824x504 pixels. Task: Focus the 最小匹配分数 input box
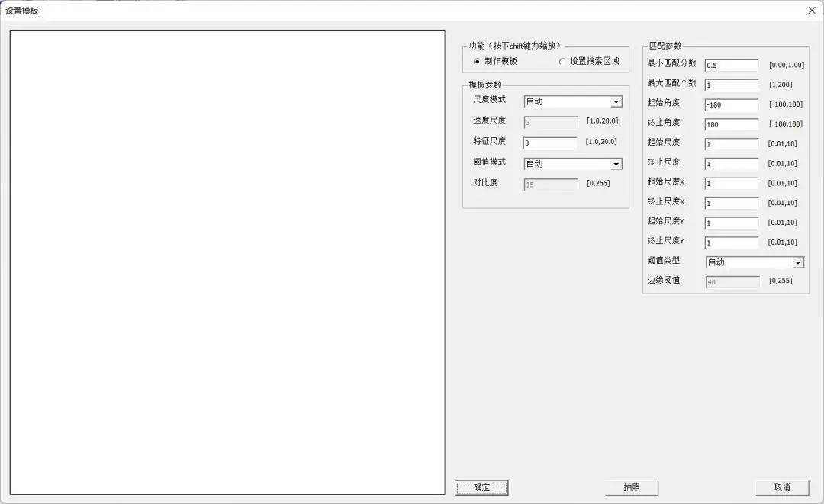(731, 66)
